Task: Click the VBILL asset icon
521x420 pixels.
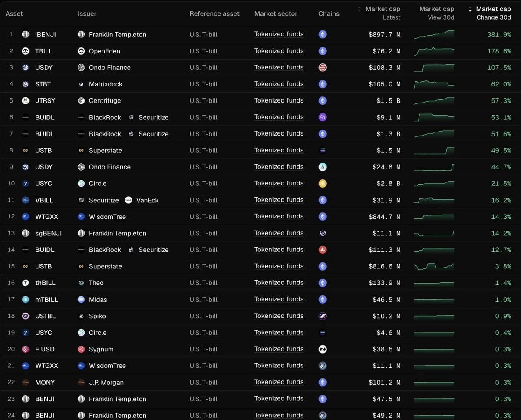Action: pos(26,200)
